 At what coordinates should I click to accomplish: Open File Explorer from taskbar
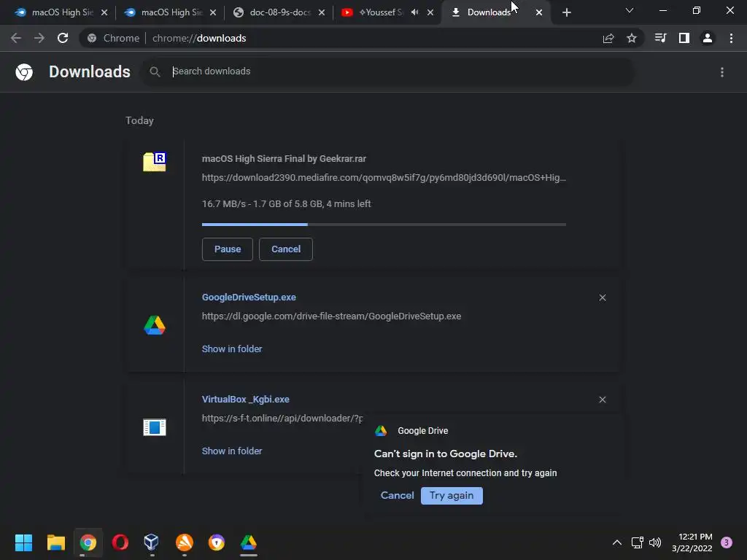[x=55, y=542]
